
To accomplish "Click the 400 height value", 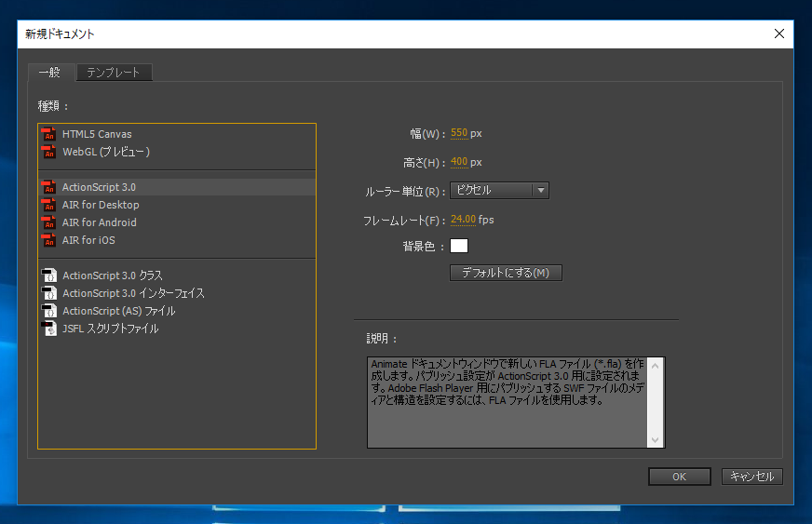I will point(459,162).
